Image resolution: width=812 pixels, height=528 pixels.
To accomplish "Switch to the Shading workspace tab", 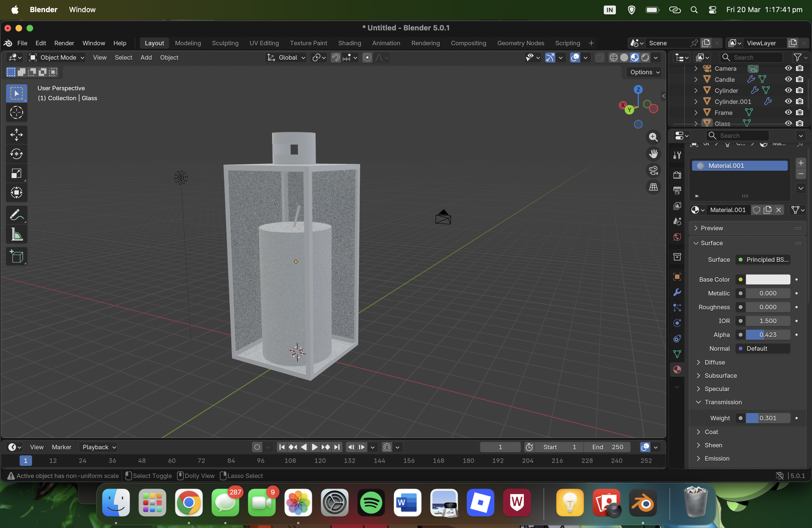I will pyautogui.click(x=349, y=43).
